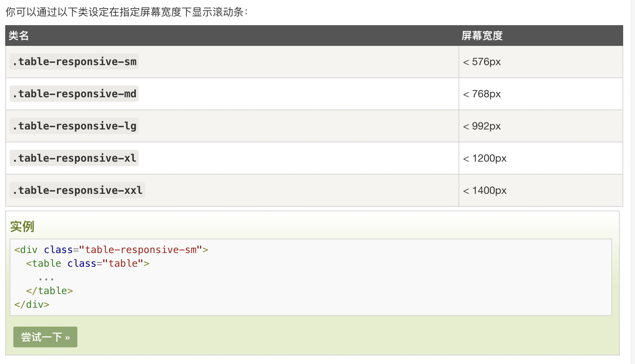Select the .table-responsive-lg class name cell

click(232, 126)
